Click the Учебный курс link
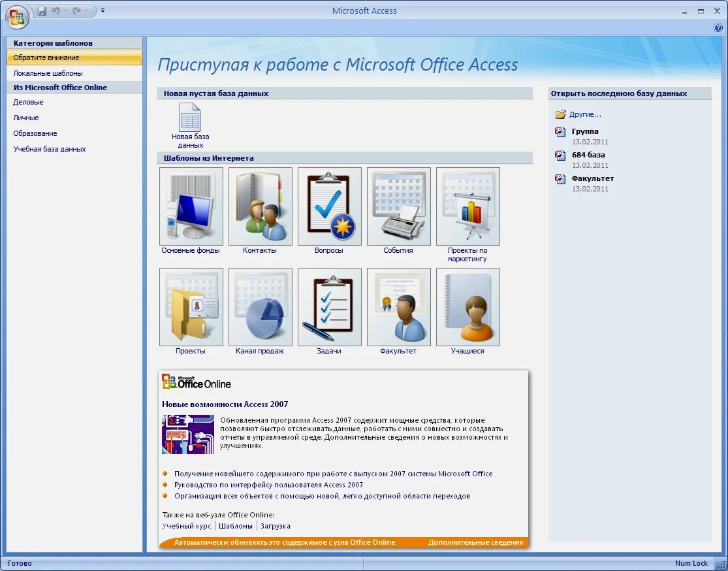This screenshot has height=571, width=728. coord(187,526)
